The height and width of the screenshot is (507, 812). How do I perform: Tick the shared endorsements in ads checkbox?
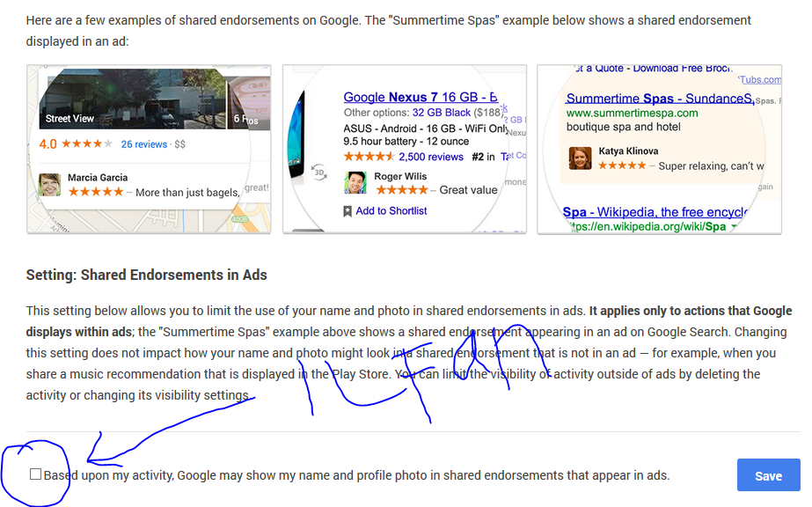[x=35, y=474]
